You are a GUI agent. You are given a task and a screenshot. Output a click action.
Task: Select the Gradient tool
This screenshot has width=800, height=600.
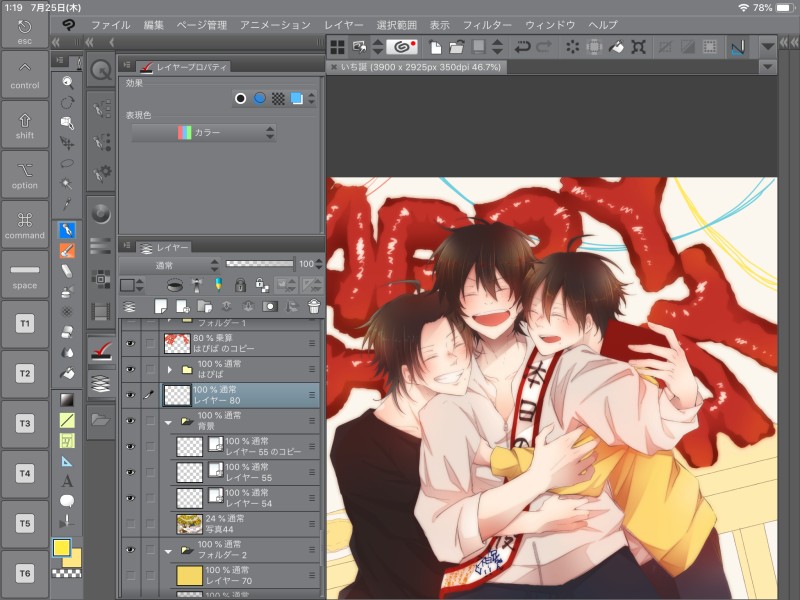pyautogui.click(x=67, y=399)
